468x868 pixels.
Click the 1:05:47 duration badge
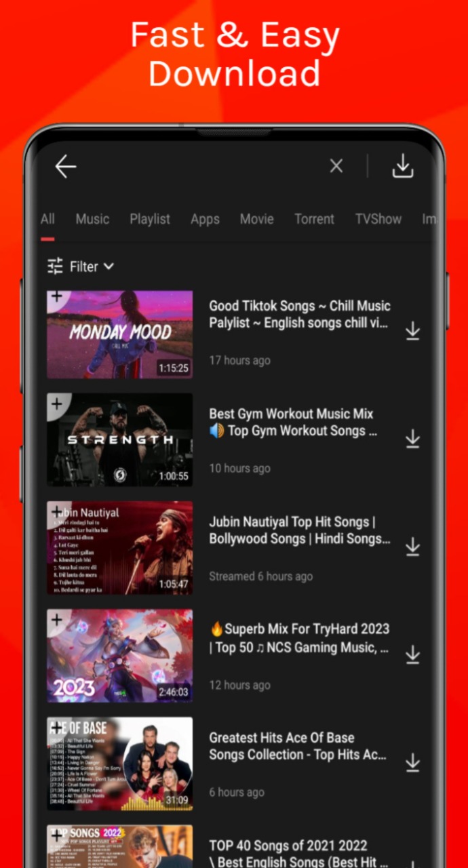(173, 584)
